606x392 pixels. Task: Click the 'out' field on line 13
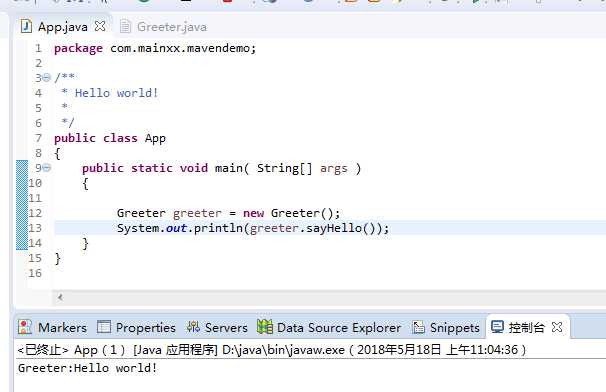(x=176, y=228)
